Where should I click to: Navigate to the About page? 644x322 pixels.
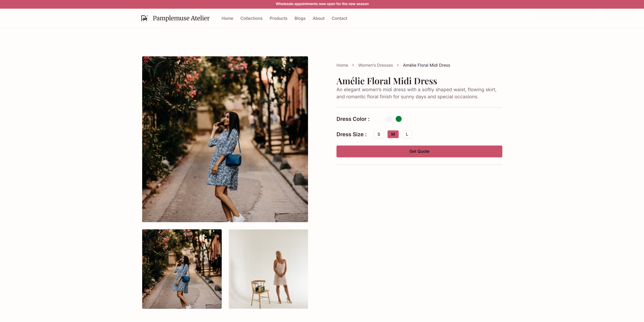319,18
